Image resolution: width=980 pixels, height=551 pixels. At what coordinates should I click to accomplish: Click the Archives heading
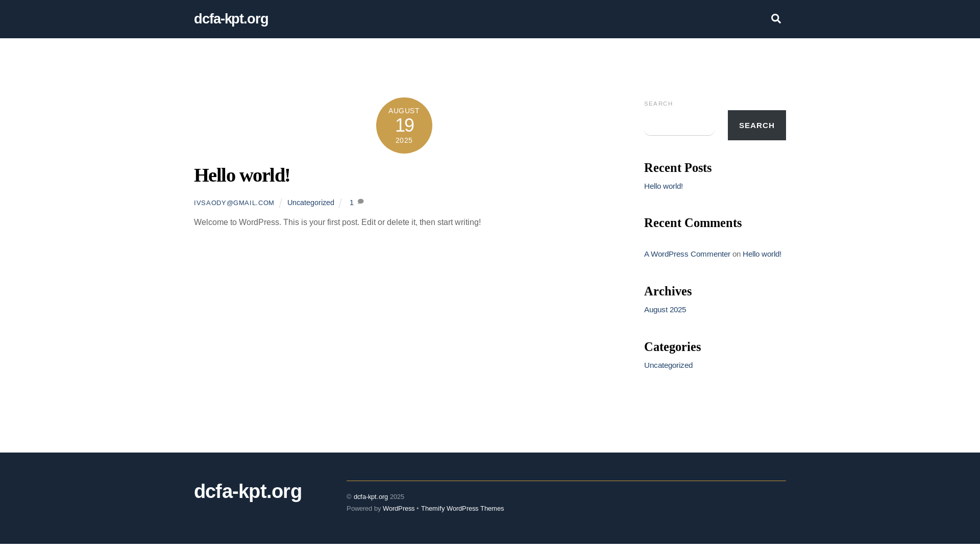(668, 291)
